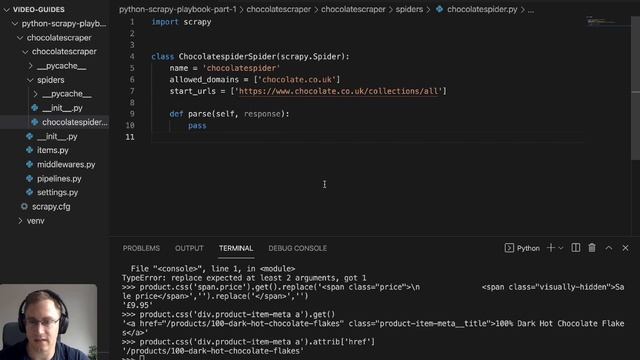Split the terminal panel

[576, 248]
